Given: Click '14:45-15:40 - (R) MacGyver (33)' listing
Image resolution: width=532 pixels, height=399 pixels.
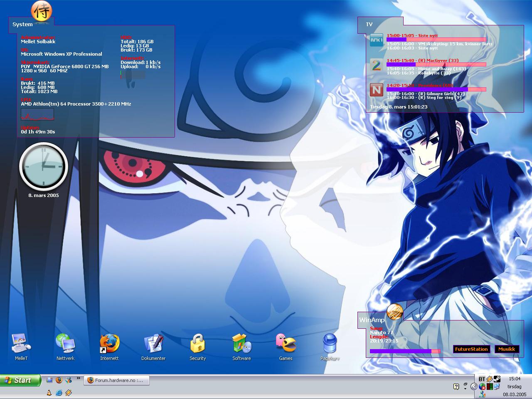Looking at the screenshot, I should tap(423, 60).
